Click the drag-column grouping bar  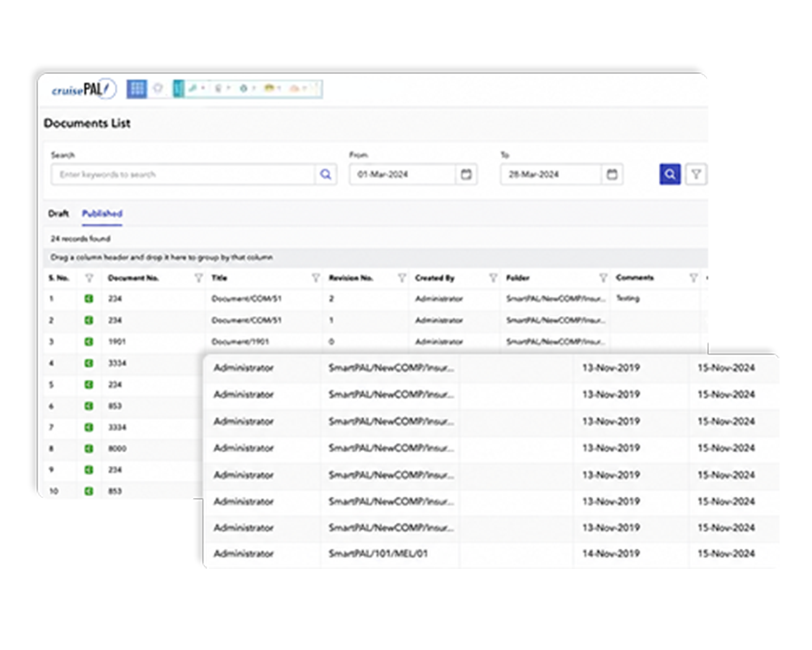[x=376, y=257]
